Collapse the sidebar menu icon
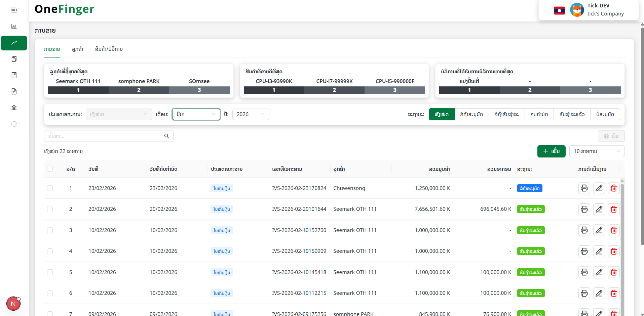644x316 pixels. (x=14, y=10)
